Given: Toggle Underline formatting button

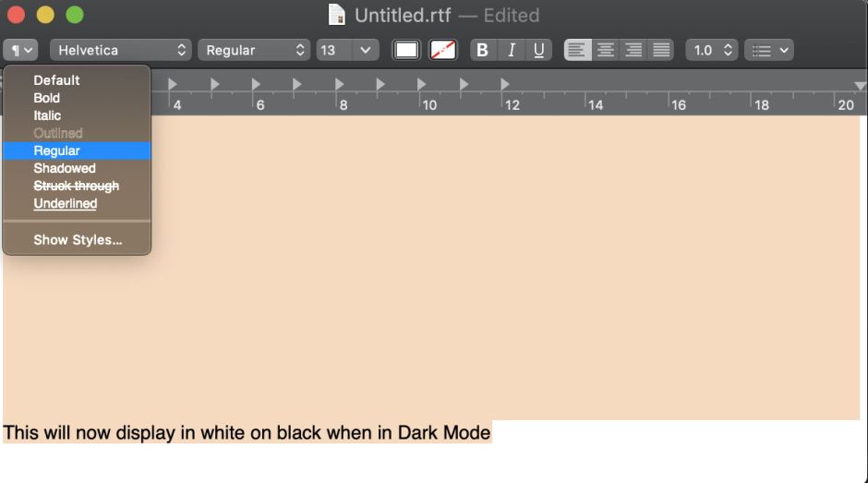Looking at the screenshot, I should tap(538, 50).
